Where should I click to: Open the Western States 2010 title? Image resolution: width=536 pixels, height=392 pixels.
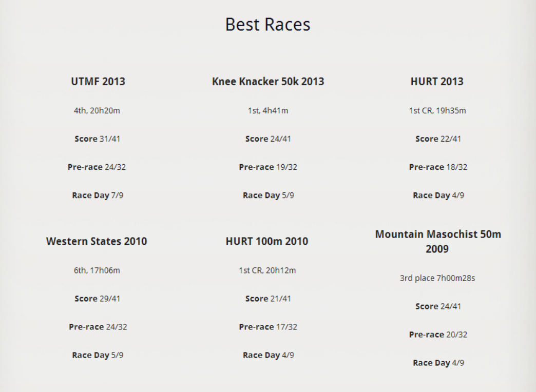[x=97, y=241]
